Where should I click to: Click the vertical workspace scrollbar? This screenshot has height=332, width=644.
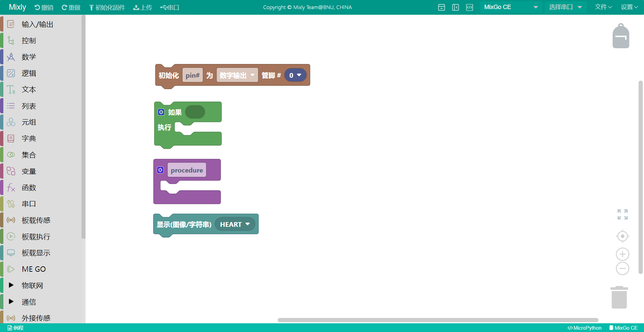click(641, 177)
